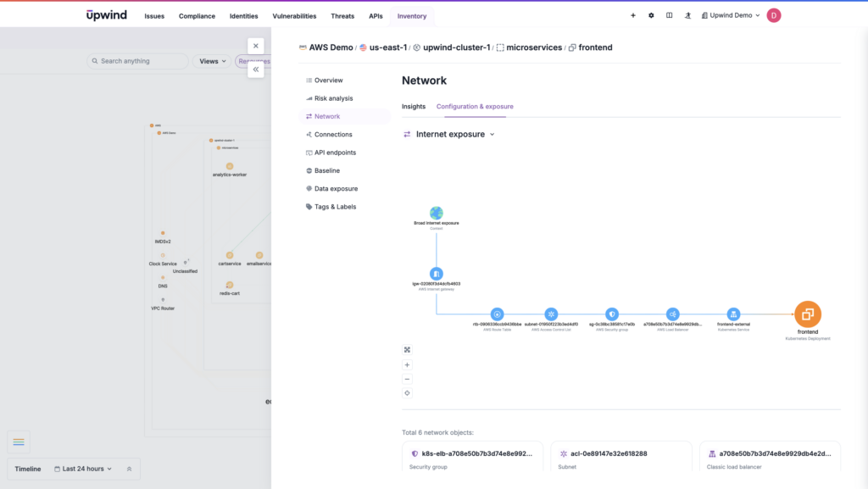
Task: Switch to the Insights tab
Action: [x=413, y=106]
